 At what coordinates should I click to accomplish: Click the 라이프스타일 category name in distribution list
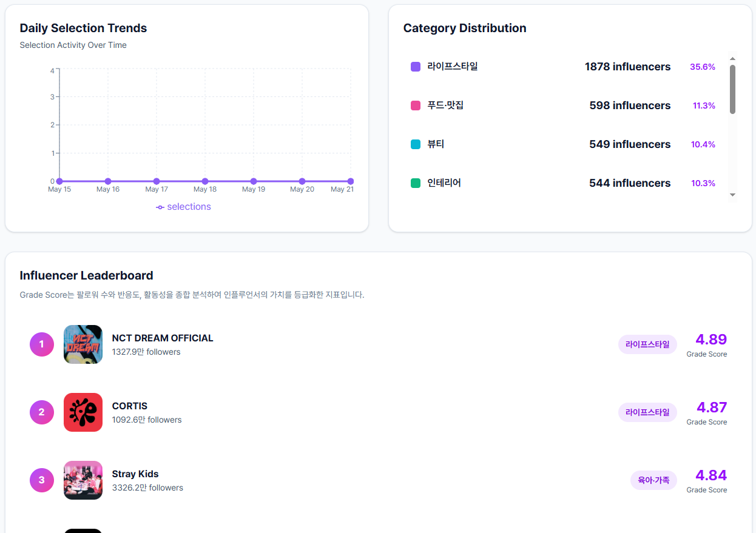pyautogui.click(x=453, y=66)
